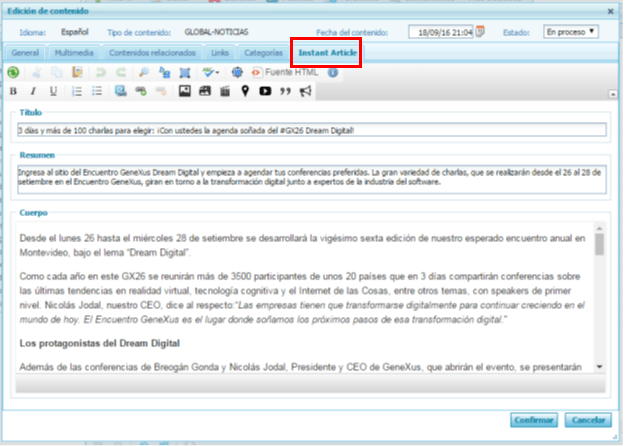Screen dimensions: 625x446
Task: Insert a block quote
Action: [285, 92]
